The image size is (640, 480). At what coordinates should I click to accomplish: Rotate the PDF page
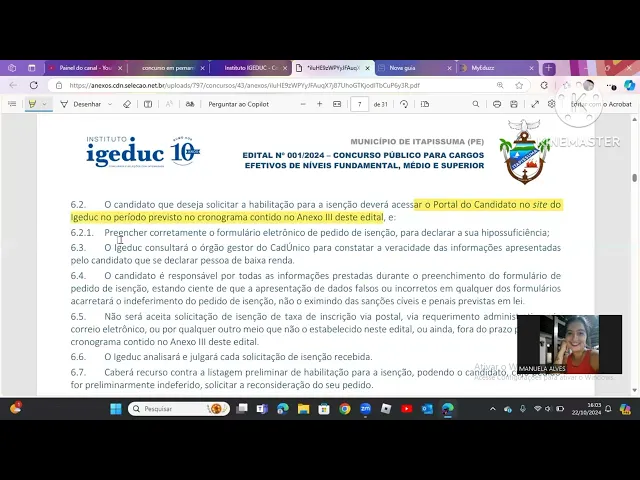click(404, 104)
